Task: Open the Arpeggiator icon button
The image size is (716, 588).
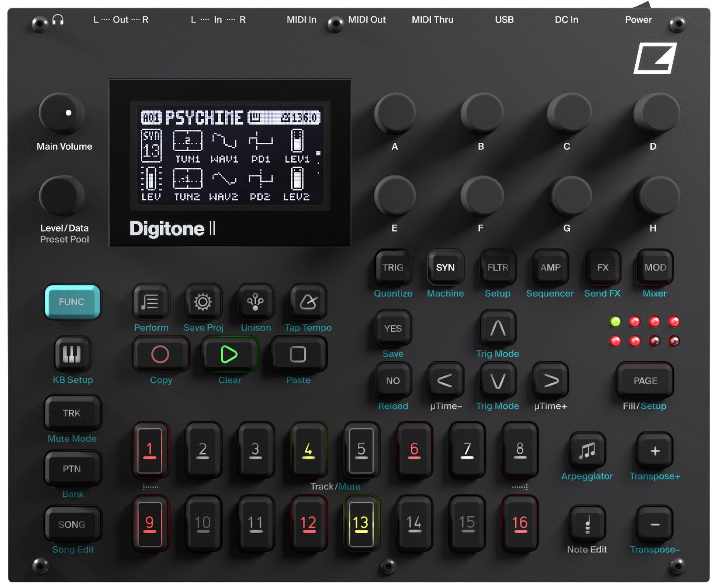Action: point(587,450)
